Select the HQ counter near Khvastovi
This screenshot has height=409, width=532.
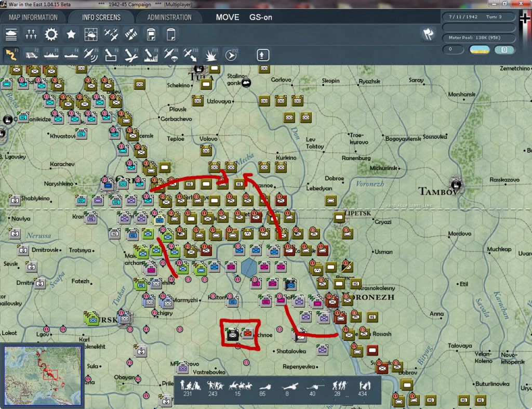coord(81,134)
